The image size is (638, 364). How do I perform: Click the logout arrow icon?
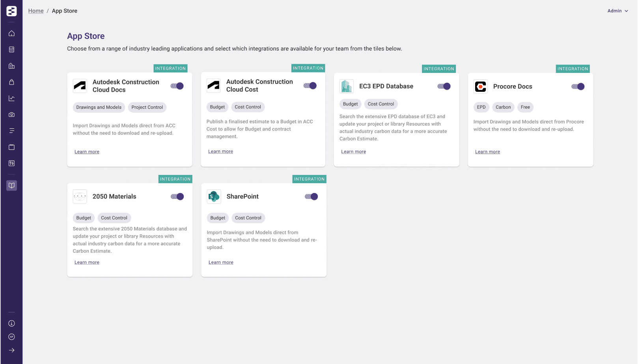[x=12, y=350]
